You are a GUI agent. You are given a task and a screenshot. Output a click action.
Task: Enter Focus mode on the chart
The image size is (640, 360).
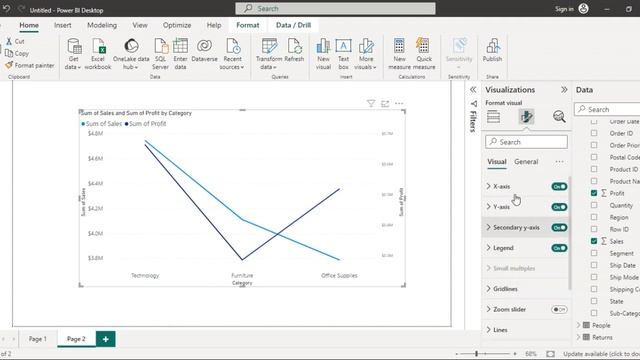click(x=385, y=104)
